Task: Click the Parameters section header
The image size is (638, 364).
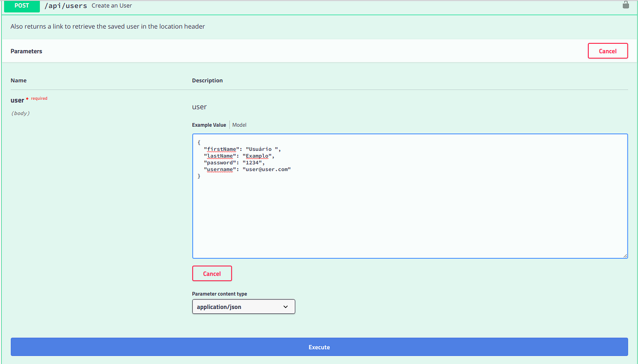Action: (x=26, y=51)
